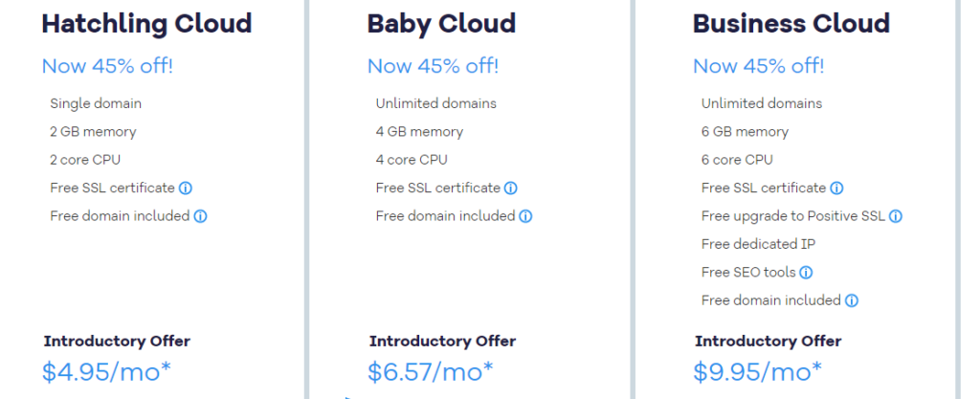Click Baby Cloud's Now 45% off text
980x399 pixels.
click(x=434, y=66)
